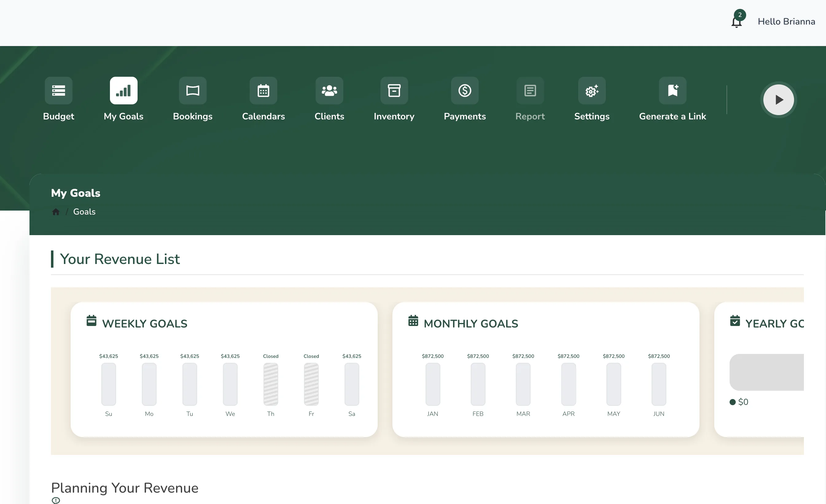Open the Budget icon in navigation
Image resolution: width=826 pixels, height=504 pixels.
[59, 91]
